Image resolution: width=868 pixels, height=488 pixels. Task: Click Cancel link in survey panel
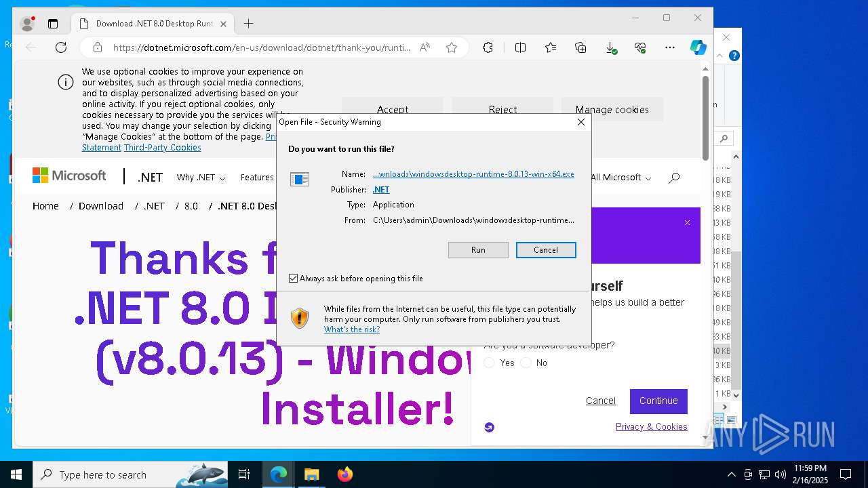pyautogui.click(x=601, y=401)
